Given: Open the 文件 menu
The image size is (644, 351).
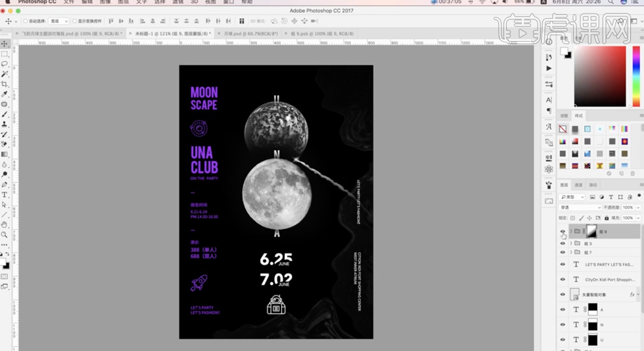Looking at the screenshot, I should coord(68,2).
